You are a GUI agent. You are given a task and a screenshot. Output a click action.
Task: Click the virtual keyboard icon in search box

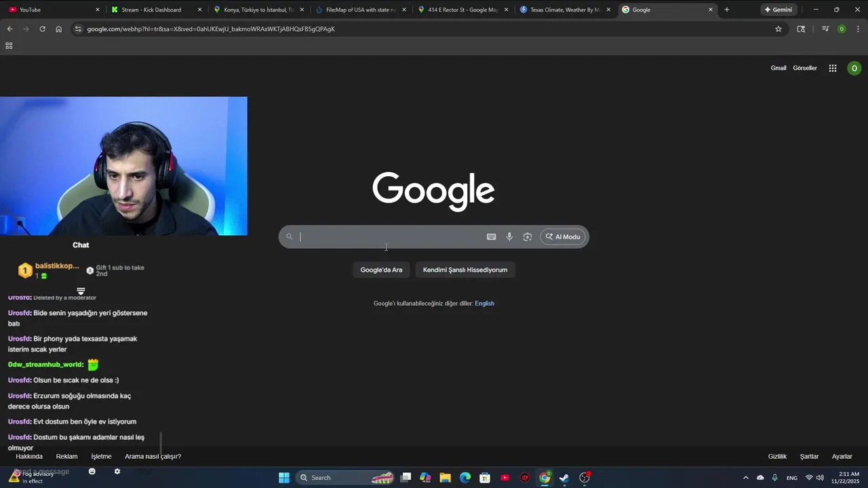pyautogui.click(x=491, y=237)
